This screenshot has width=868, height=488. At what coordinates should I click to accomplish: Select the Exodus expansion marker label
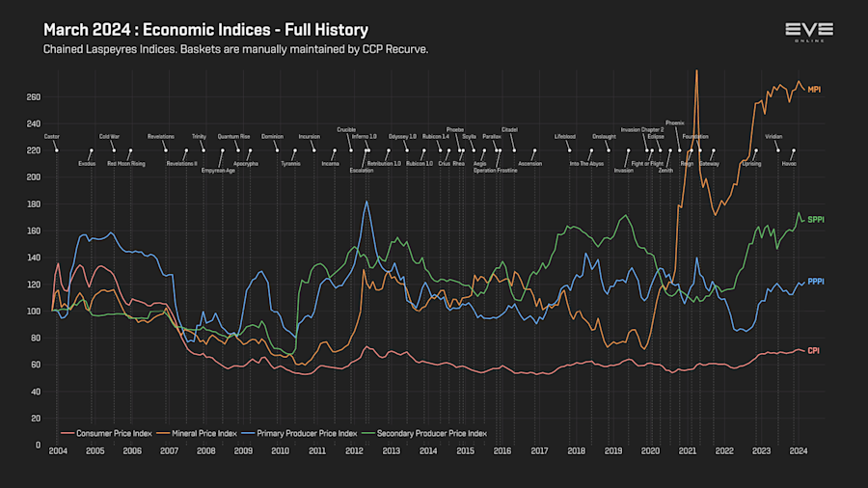[x=87, y=164]
